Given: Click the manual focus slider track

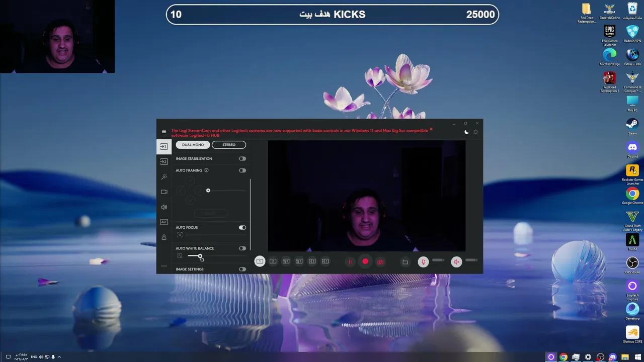Looking at the screenshot, I should [216, 235].
